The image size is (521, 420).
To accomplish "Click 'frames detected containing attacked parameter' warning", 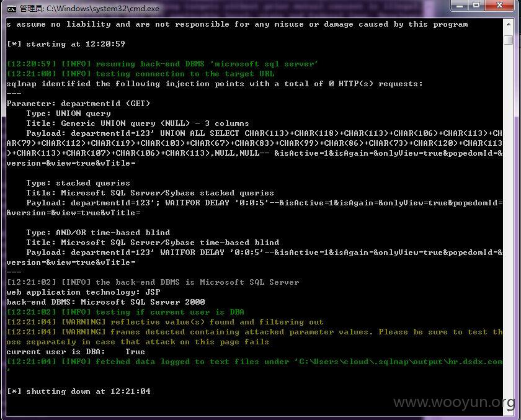I will [254, 337].
